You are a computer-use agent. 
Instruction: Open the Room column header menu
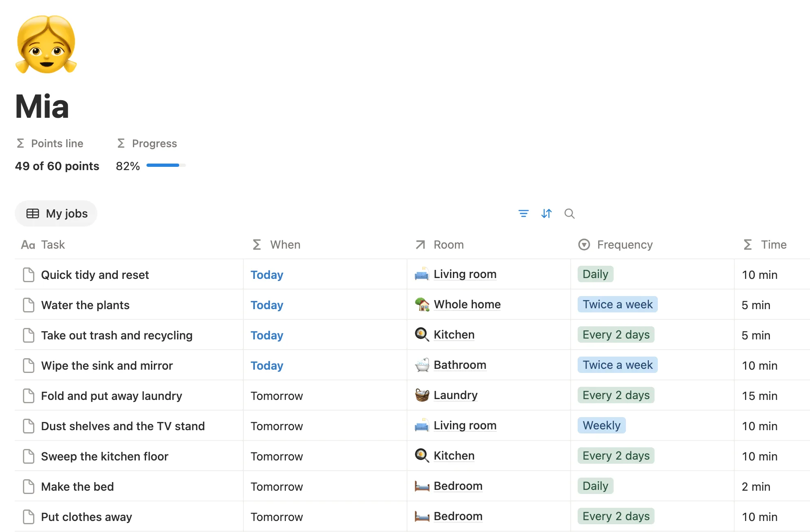(x=489, y=245)
